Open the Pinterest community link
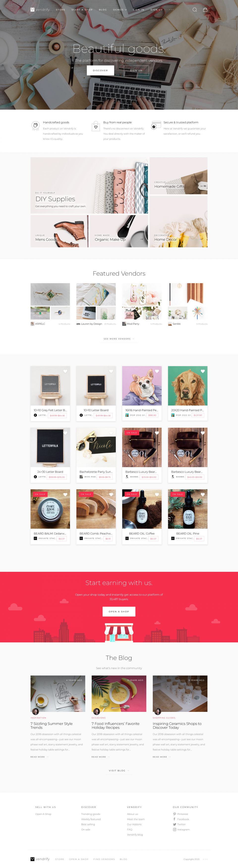Image resolution: width=238 pixels, height=868 pixels. pos(180,814)
